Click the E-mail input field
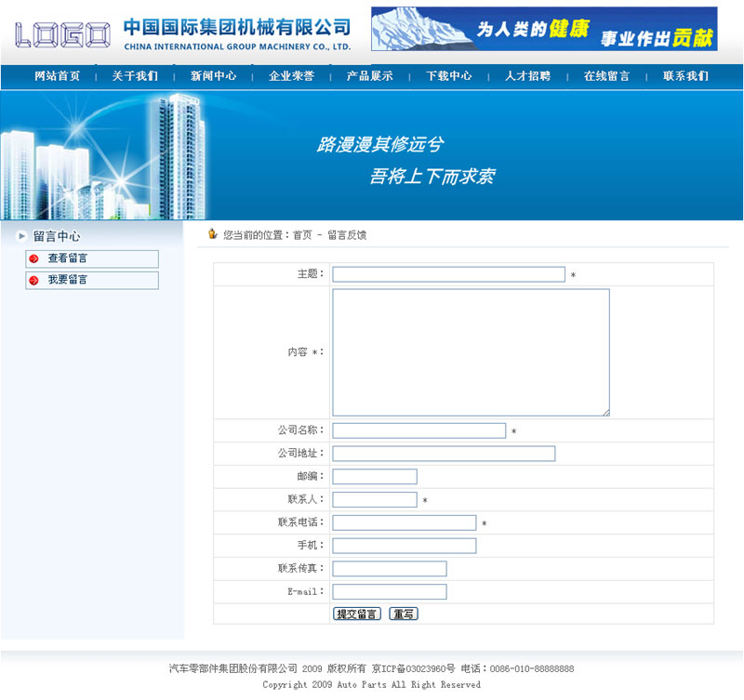744x700 pixels. [x=390, y=591]
